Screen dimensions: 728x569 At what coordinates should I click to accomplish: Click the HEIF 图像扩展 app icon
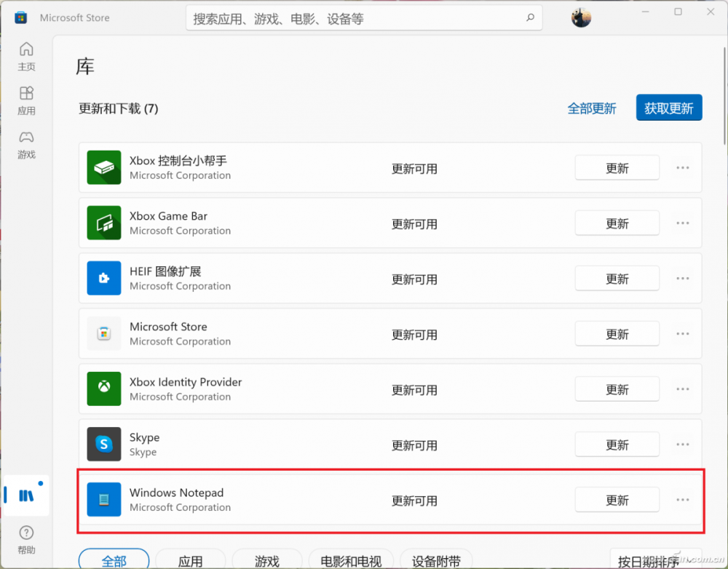tap(104, 278)
